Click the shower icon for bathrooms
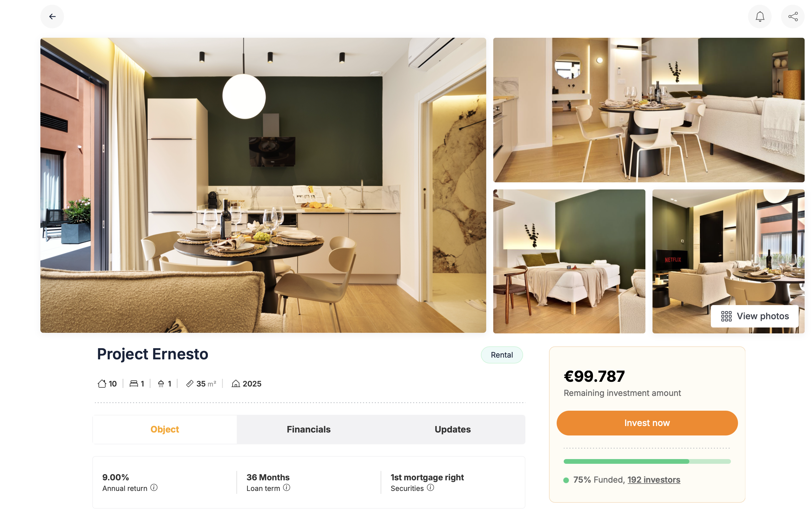The height and width of the screenshot is (511, 812). pyautogui.click(x=161, y=384)
